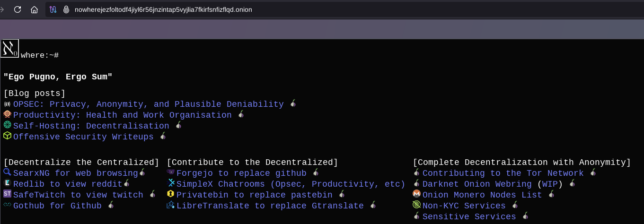Click onion icon beside Productivity link
The height and width of the screenshot is (224, 644).
[241, 114]
